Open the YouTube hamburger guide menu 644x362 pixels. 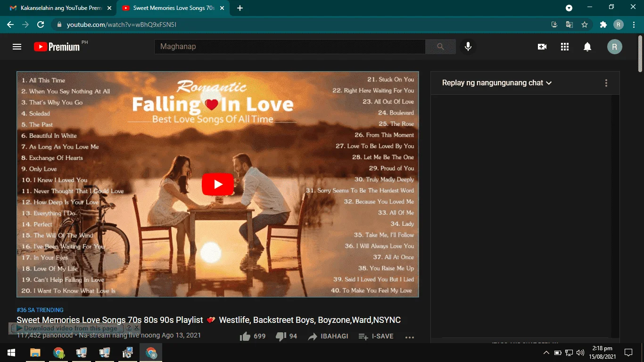point(17,47)
